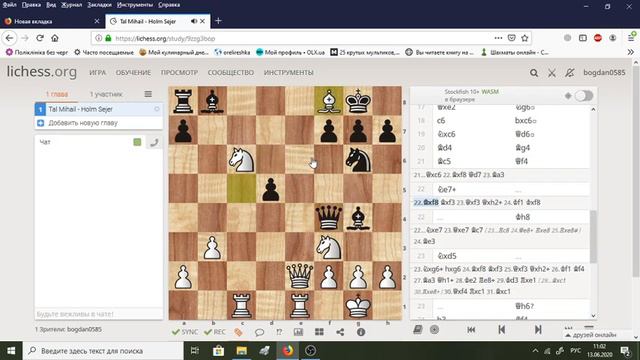Viewport: 640px width, 360px height.
Task: Open File Explorer from the taskbar
Action: point(242,351)
